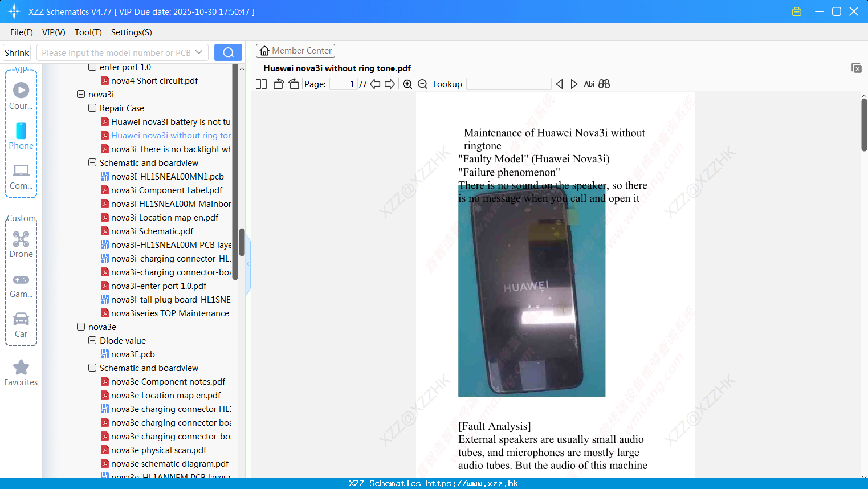Screen dimensions: 868x489
Task: Click the Shrink button
Action: (x=17, y=52)
